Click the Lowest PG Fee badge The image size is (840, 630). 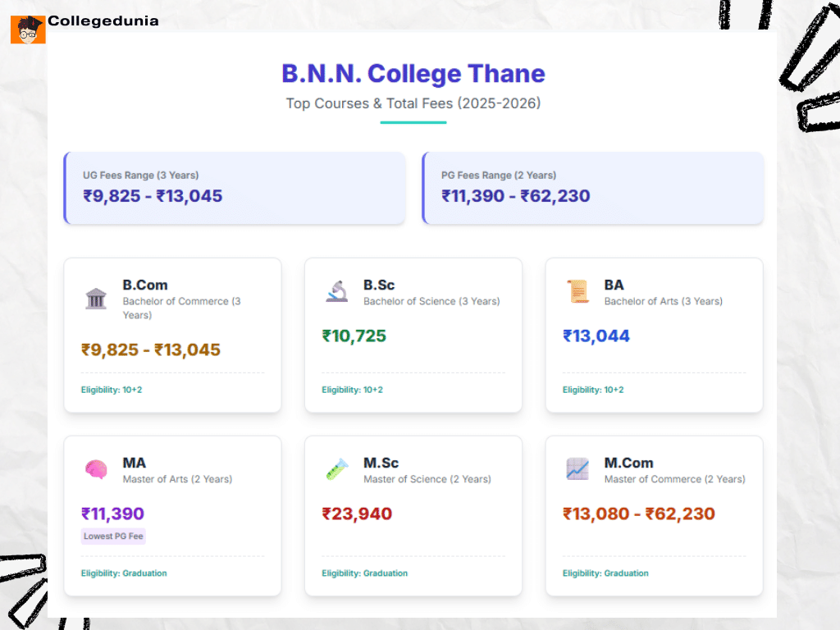(x=112, y=536)
